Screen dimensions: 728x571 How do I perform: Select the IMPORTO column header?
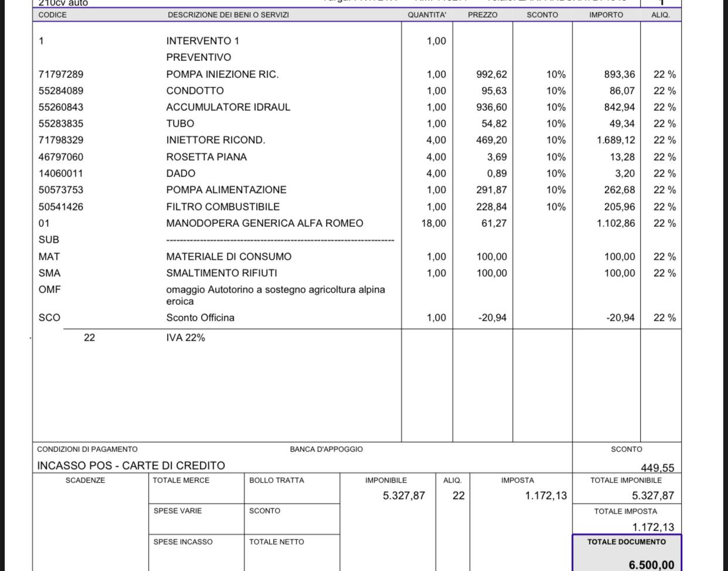tap(606, 15)
